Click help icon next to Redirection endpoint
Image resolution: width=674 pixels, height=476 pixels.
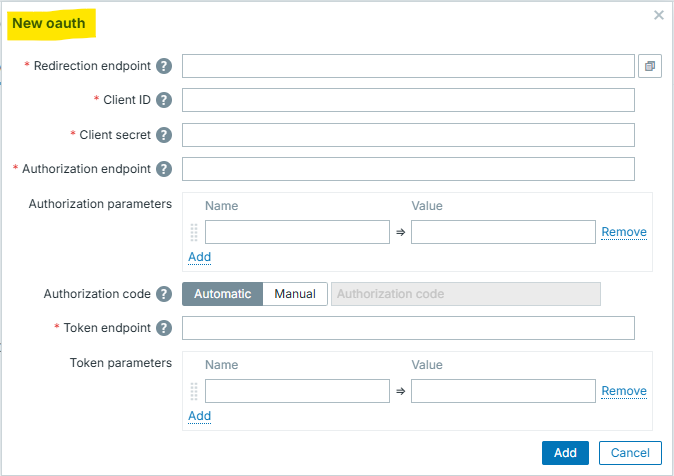[x=164, y=66]
